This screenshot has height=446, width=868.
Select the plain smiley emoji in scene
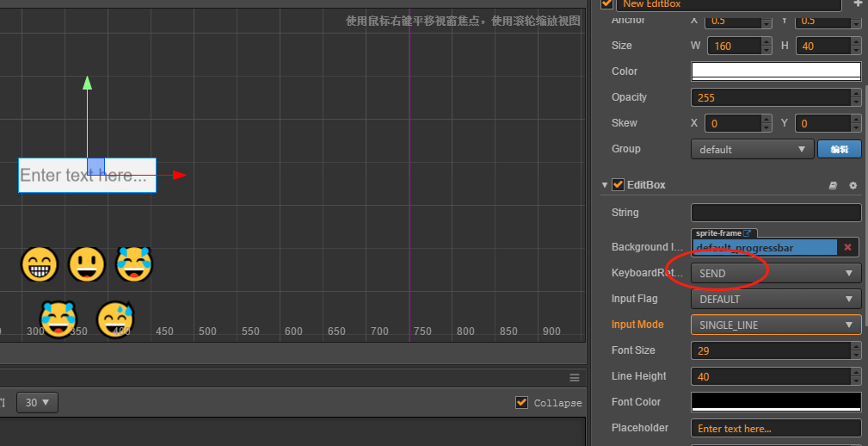click(86, 264)
